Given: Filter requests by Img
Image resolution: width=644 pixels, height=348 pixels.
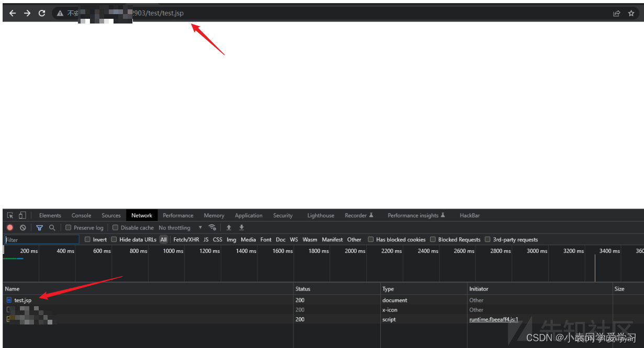Looking at the screenshot, I should click(231, 240).
